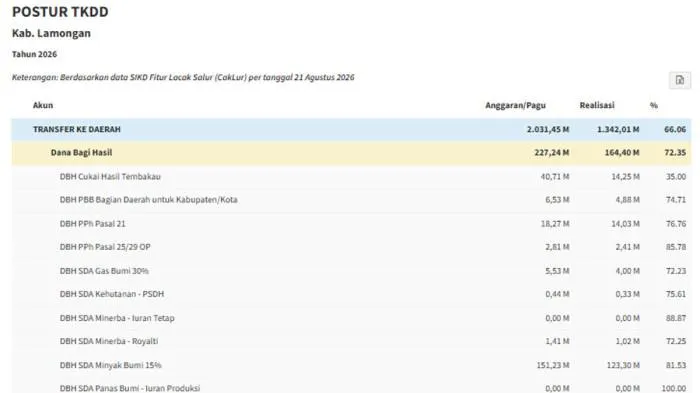Open DBH SDA Kehutanan - PSDH row
The image size is (700, 393).
[351, 294]
